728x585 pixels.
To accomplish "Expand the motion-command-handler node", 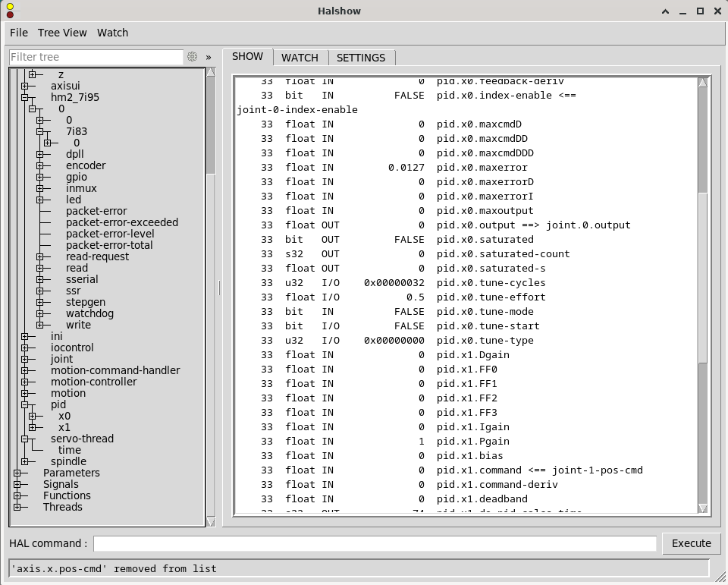I will click(x=24, y=370).
